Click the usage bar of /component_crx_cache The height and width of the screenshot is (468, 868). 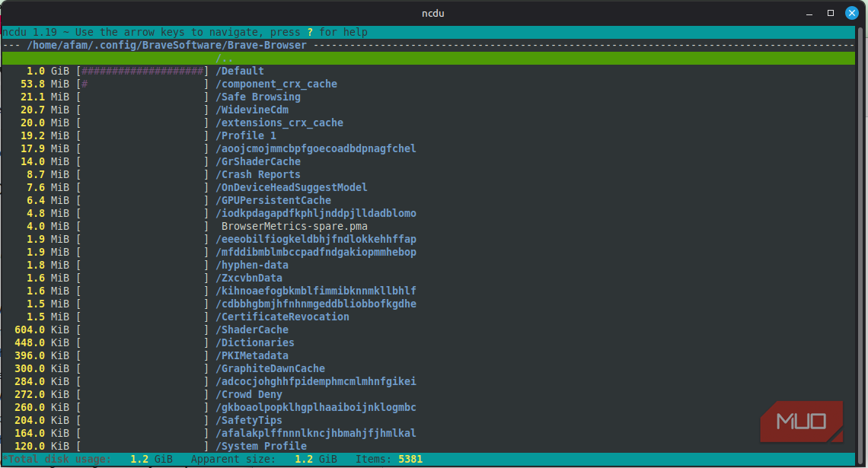point(142,84)
